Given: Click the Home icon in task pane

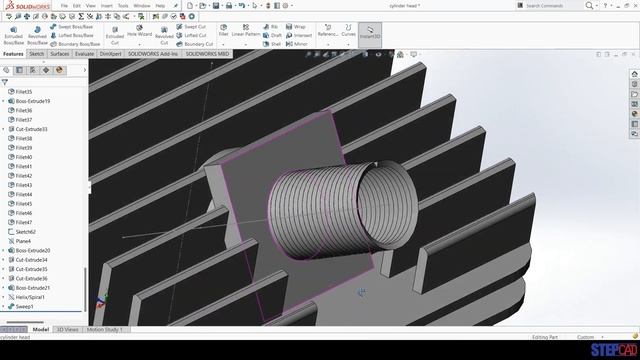Looking at the screenshot, I should (x=634, y=74).
